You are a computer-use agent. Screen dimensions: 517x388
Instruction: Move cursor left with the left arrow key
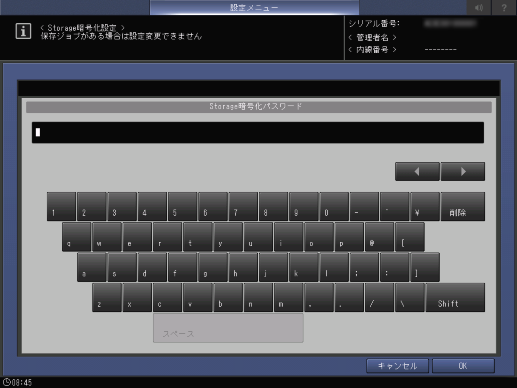pyautogui.click(x=417, y=172)
